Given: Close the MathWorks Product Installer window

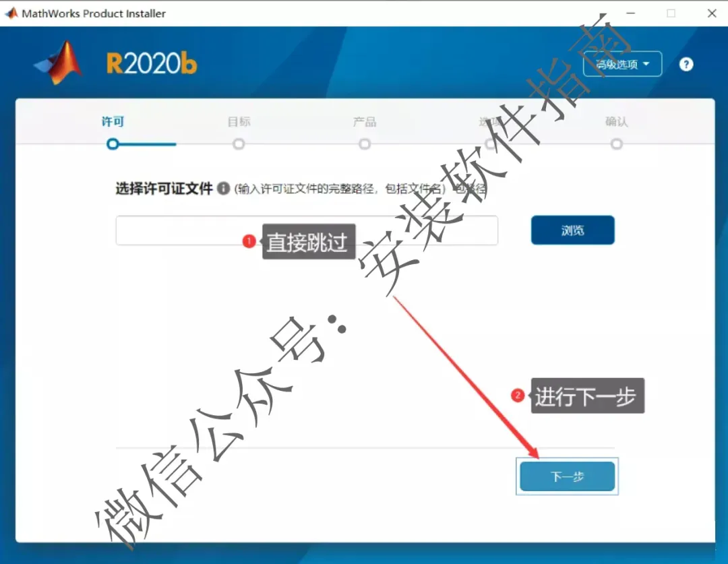Looking at the screenshot, I should (712, 13).
